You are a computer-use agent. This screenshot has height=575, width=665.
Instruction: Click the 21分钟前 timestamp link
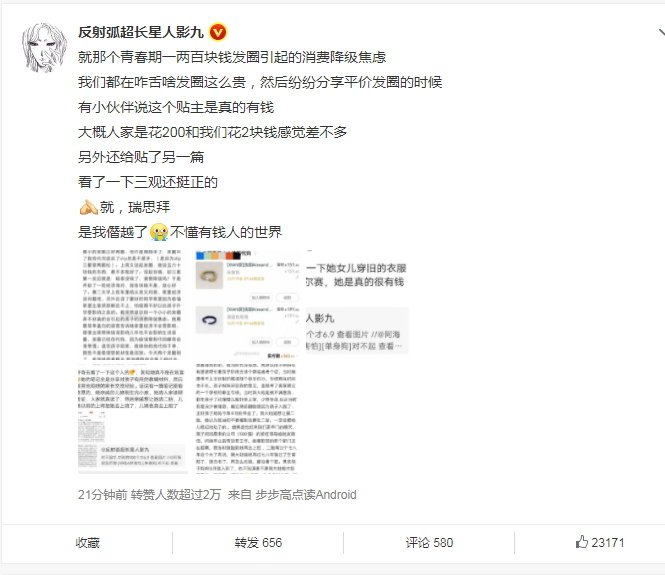(x=102, y=494)
